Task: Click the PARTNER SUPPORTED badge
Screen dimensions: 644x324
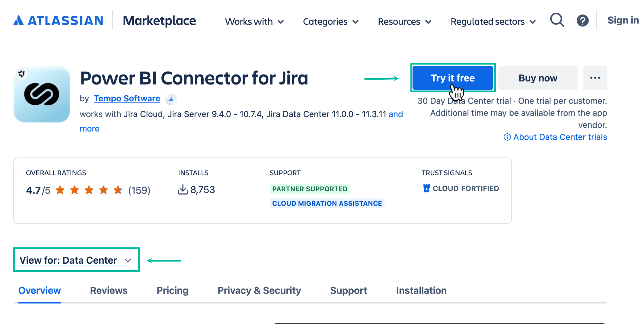Action: [310, 189]
